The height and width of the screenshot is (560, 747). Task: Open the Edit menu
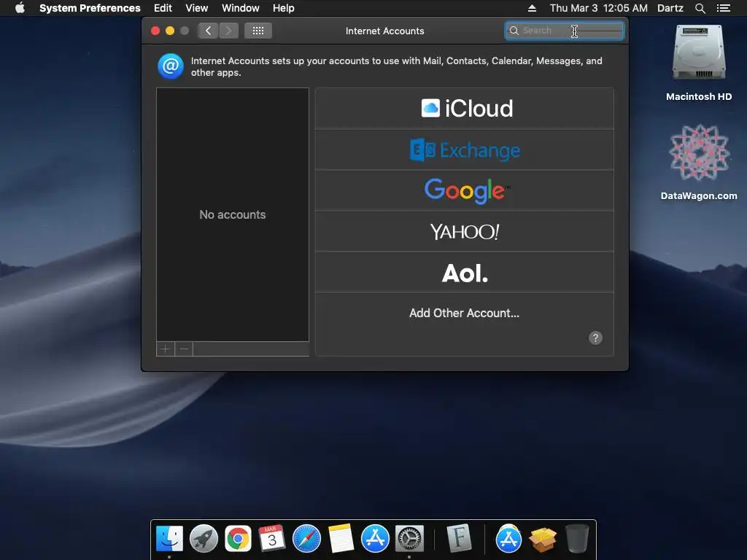[x=163, y=8]
